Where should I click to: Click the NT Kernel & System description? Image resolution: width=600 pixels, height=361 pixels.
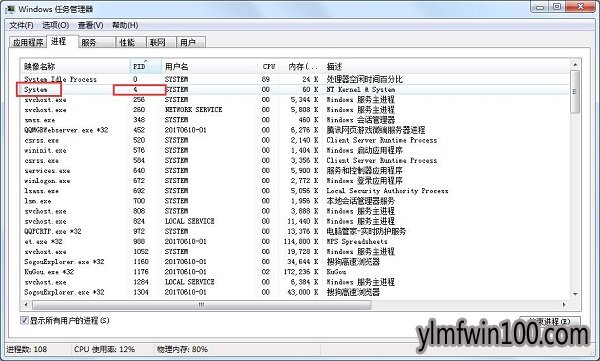[360, 89]
